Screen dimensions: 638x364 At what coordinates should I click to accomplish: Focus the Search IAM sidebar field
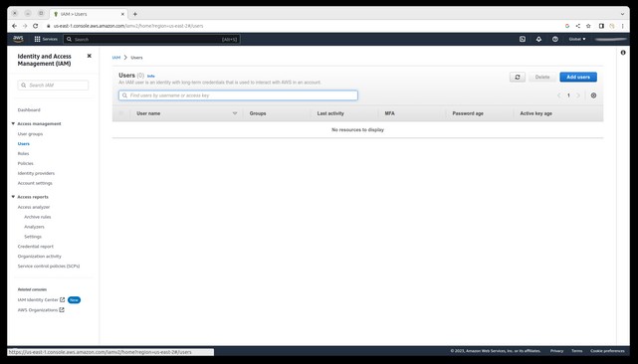pos(53,85)
